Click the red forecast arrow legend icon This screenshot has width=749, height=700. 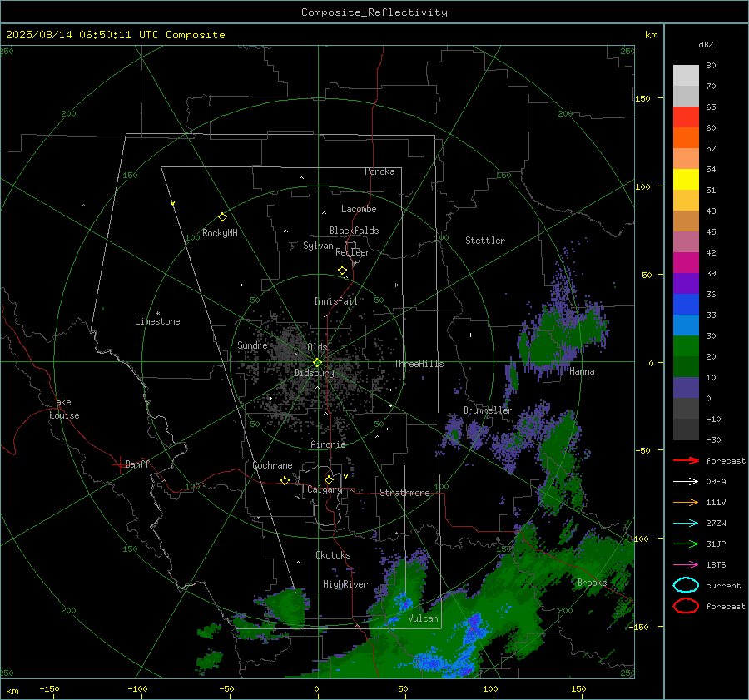point(686,460)
